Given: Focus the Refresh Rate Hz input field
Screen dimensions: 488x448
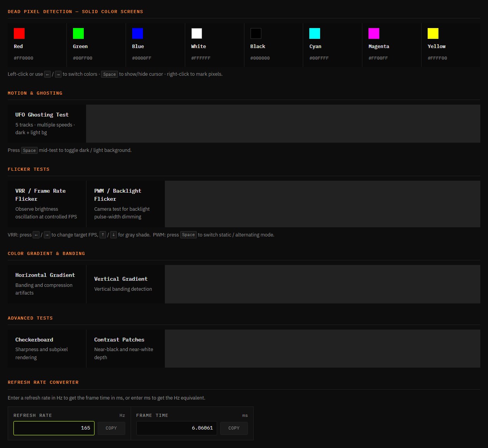Looking at the screenshot, I should tap(54, 428).
